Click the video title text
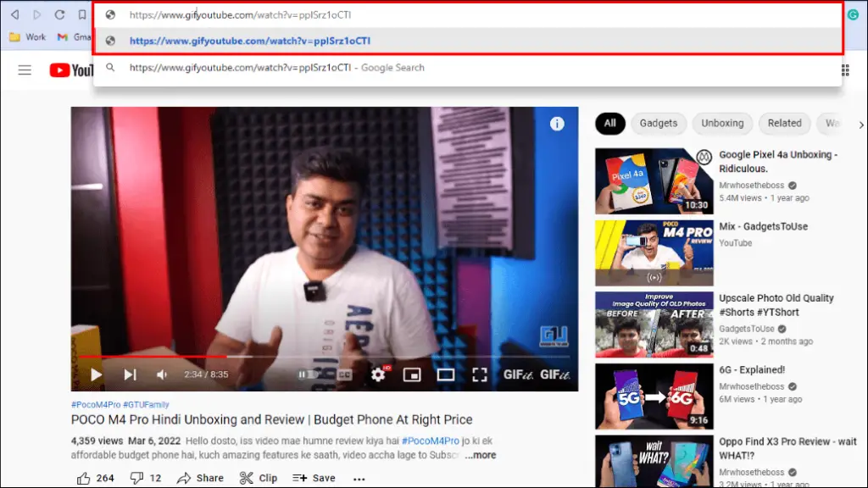The height and width of the screenshot is (488, 868). coord(272,419)
